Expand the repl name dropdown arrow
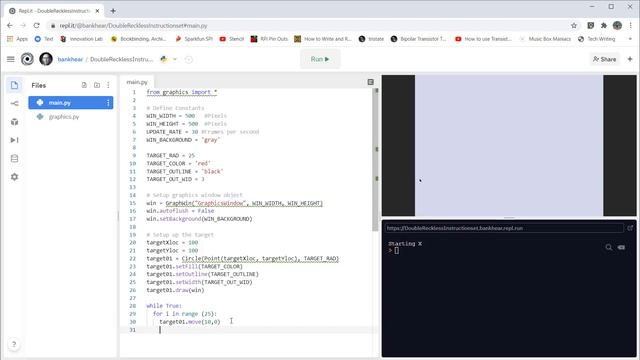640x360 pixels. click(175, 59)
